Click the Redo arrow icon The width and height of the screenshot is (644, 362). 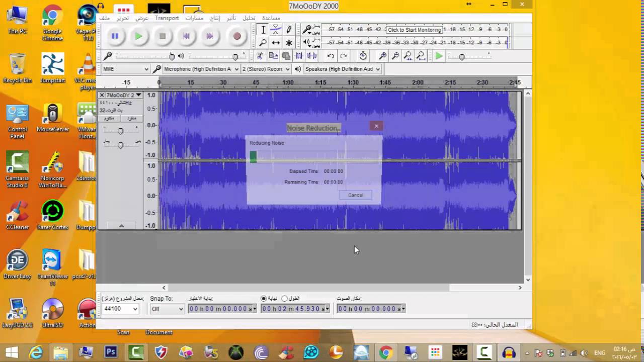tap(344, 56)
